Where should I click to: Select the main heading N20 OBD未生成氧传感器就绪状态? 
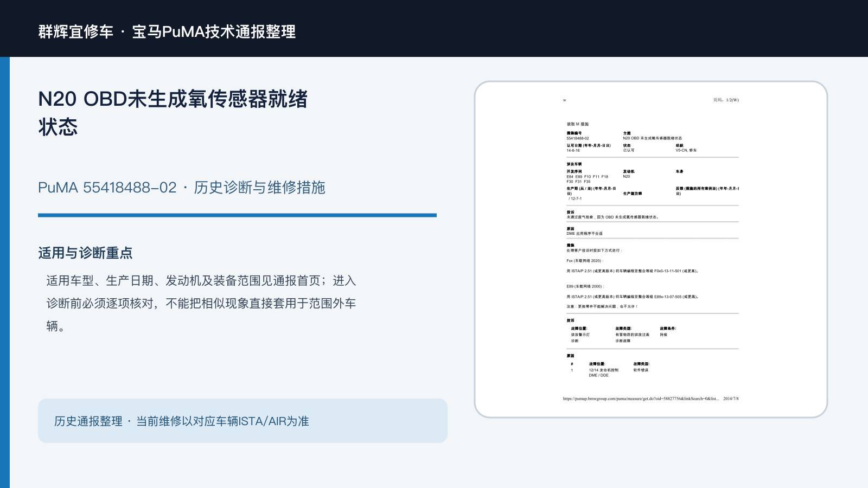tap(173, 113)
